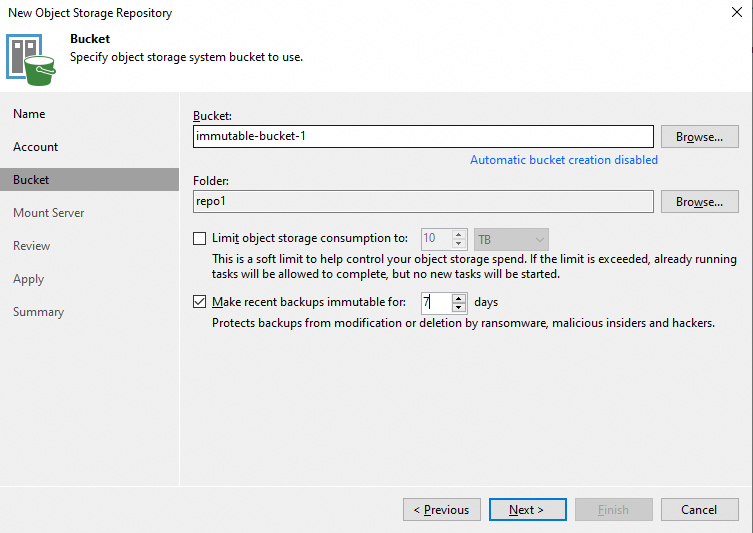Open the TB storage unit dropdown
753x533 pixels.
click(511, 239)
